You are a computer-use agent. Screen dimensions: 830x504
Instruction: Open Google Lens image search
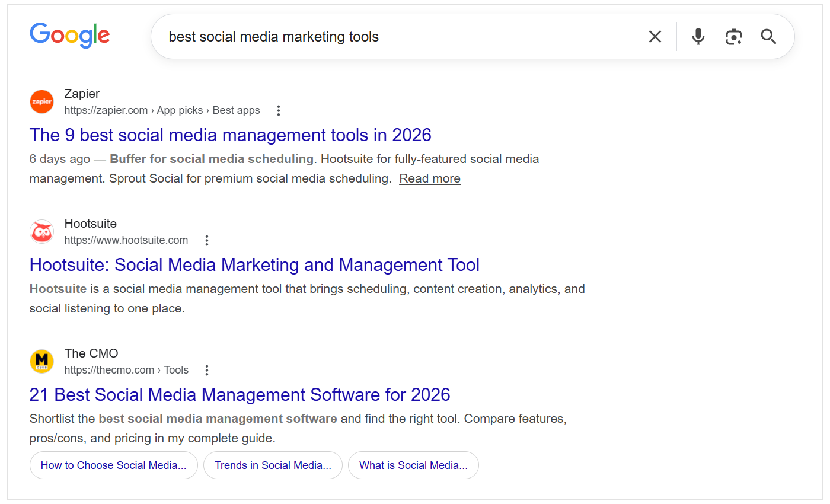[x=734, y=36]
